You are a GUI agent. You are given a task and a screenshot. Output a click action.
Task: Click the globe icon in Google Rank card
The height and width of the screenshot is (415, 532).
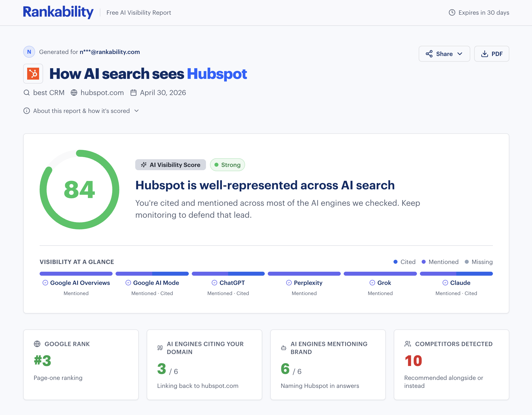coord(37,344)
